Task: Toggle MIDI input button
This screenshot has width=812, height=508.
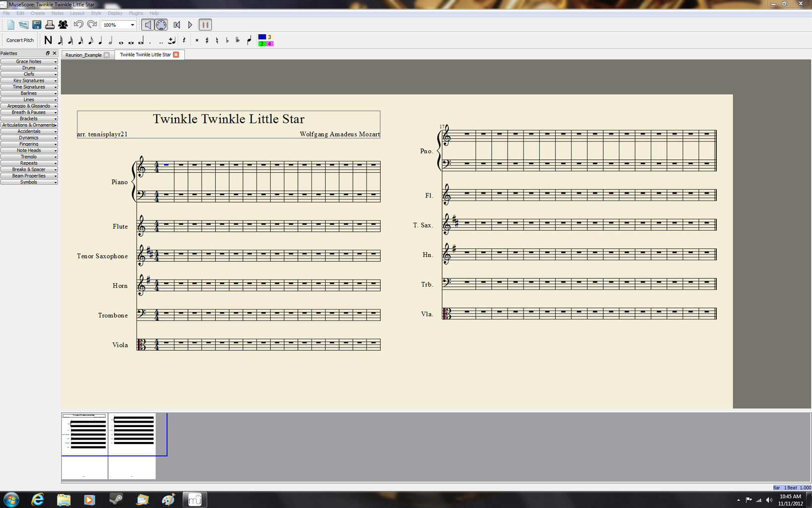Action: (161, 25)
